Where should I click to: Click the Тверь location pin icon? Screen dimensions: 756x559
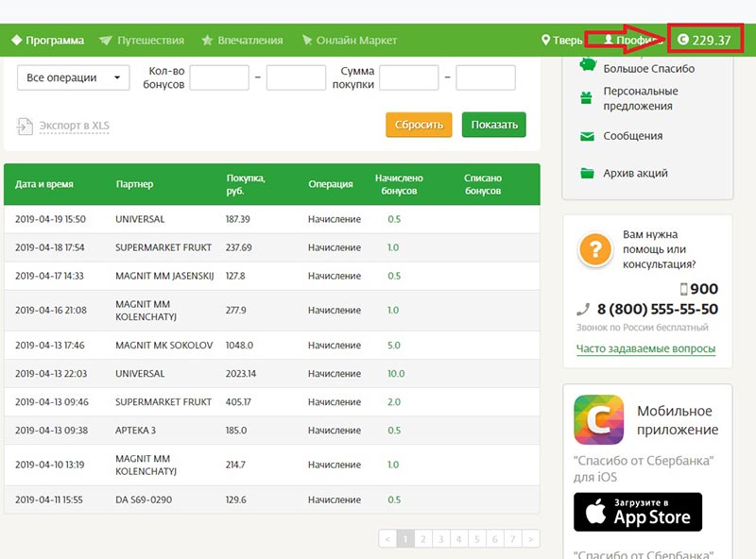tap(545, 41)
